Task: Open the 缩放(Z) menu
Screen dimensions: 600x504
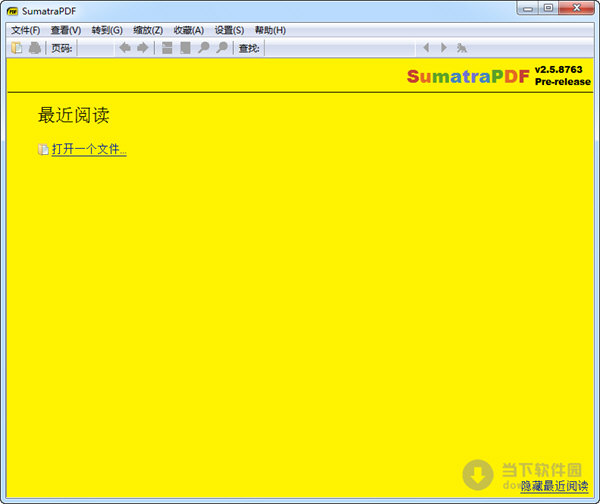Action: point(148,30)
